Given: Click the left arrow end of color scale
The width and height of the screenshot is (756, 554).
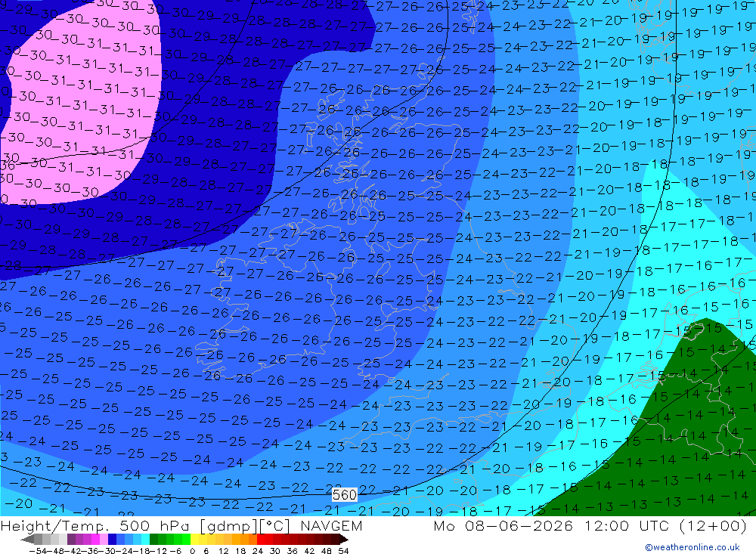Looking at the screenshot, I should point(27,540).
